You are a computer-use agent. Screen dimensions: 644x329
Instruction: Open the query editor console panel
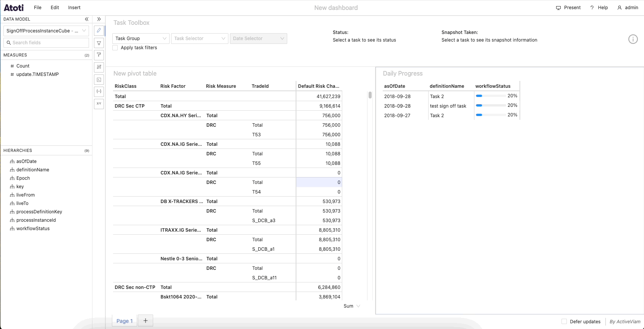[99, 79]
